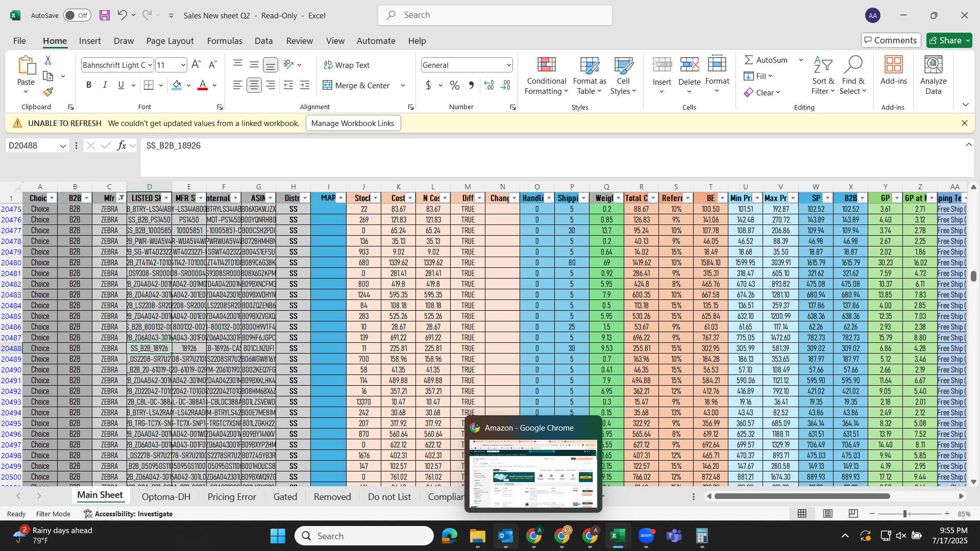Click the Format Painter brush icon

(x=48, y=92)
